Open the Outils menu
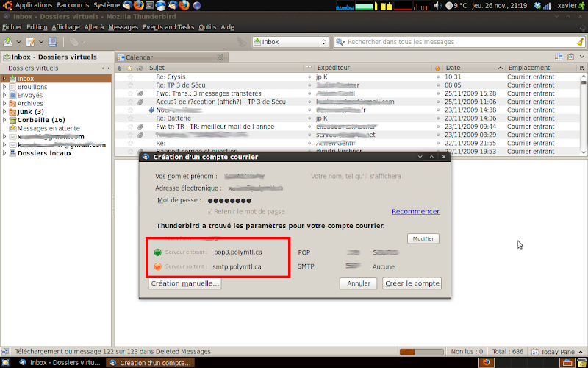 pos(207,27)
